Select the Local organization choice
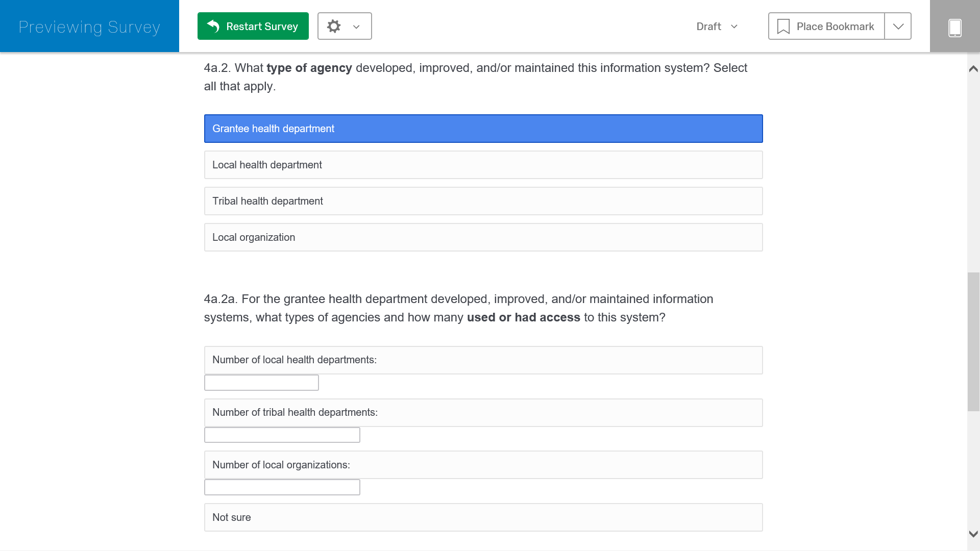 [x=483, y=237]
